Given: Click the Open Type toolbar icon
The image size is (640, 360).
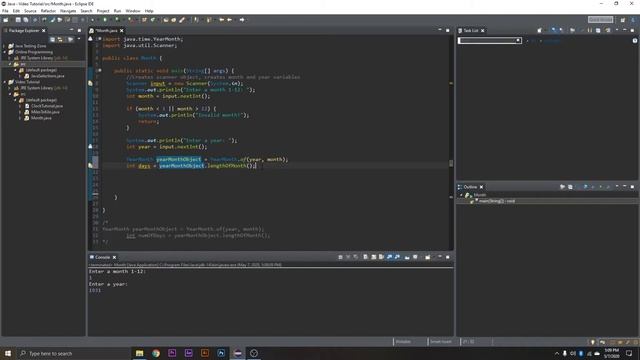Looking at the screenshot, I should coord(166,20).
